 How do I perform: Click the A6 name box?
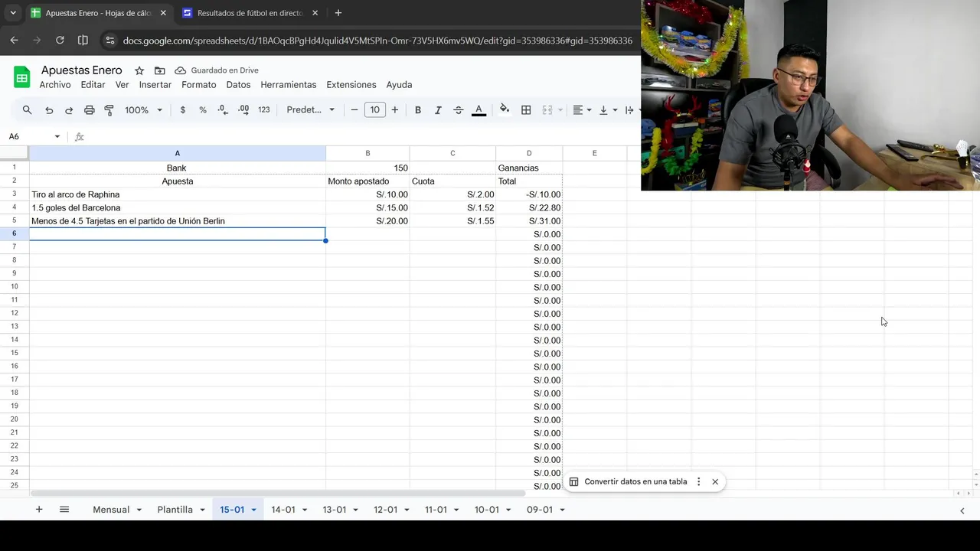[x=29, y=136]
